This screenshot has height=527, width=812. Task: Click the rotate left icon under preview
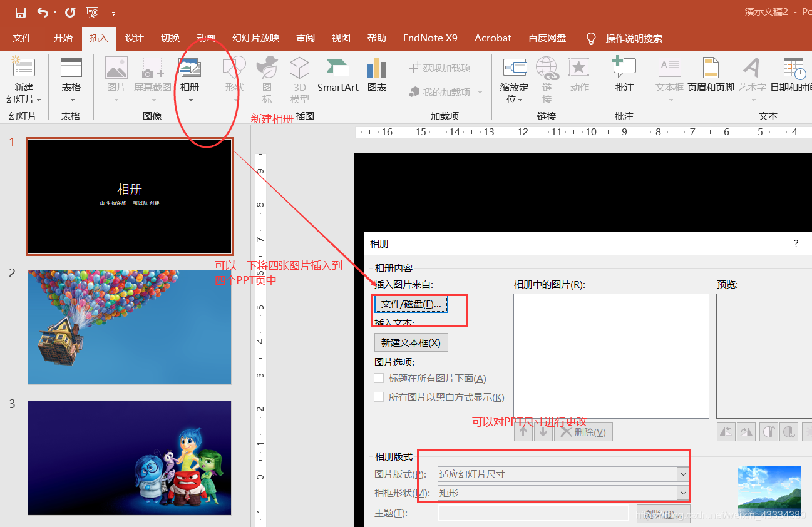pos(726,432)
